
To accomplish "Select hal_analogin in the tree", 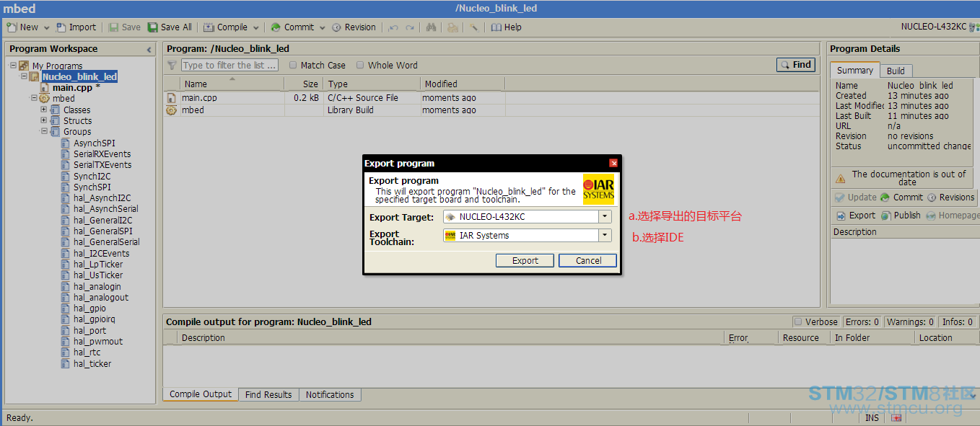I will tap(97, 286).
